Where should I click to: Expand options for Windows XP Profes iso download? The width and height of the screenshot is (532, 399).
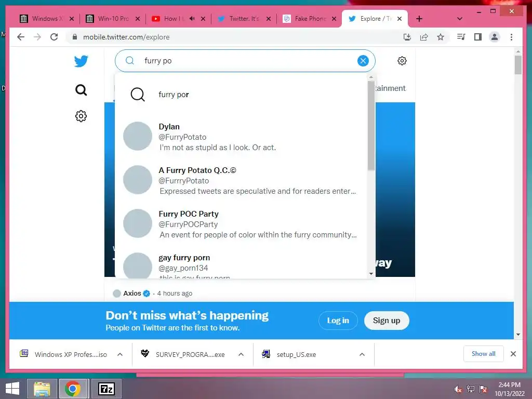point(120,354)
